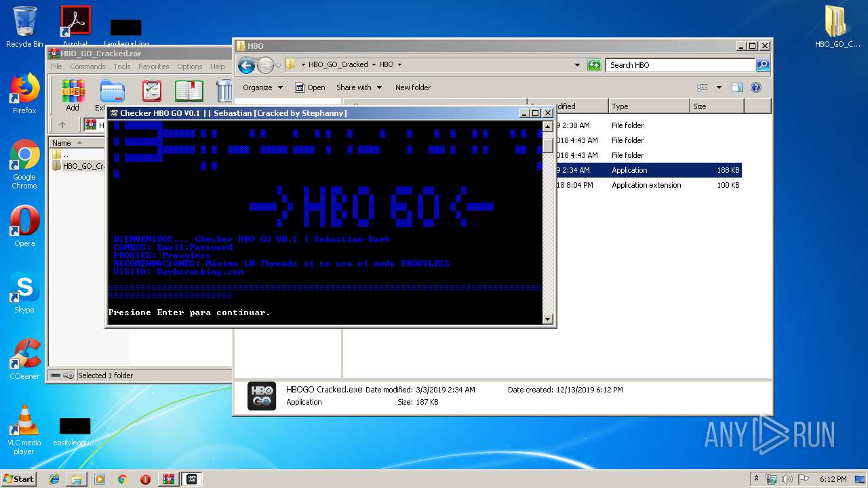Click HBO_GO_Cracked in the address breadcrumb
Screen dimensions: 868x488
338,65
